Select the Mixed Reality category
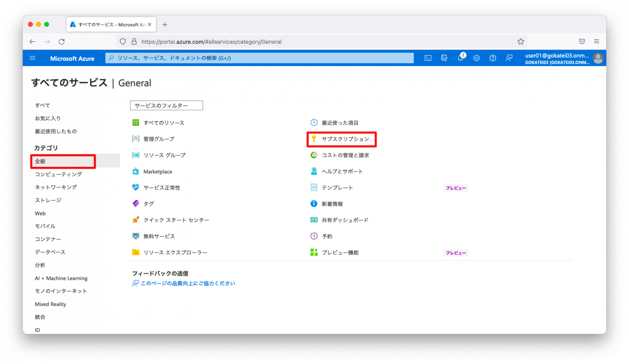The height and width of the screenshot is (364, 629). [x=50, y=304]
